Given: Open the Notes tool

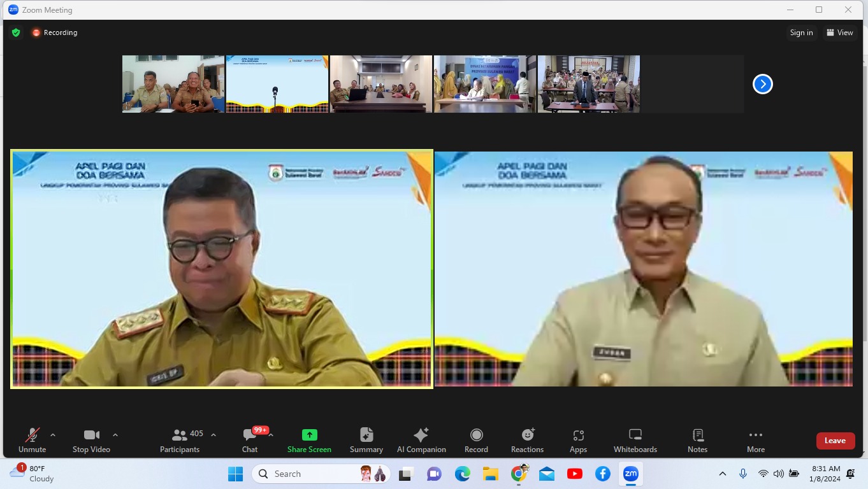Looking at the screenshot, I should tap(697, 440).
